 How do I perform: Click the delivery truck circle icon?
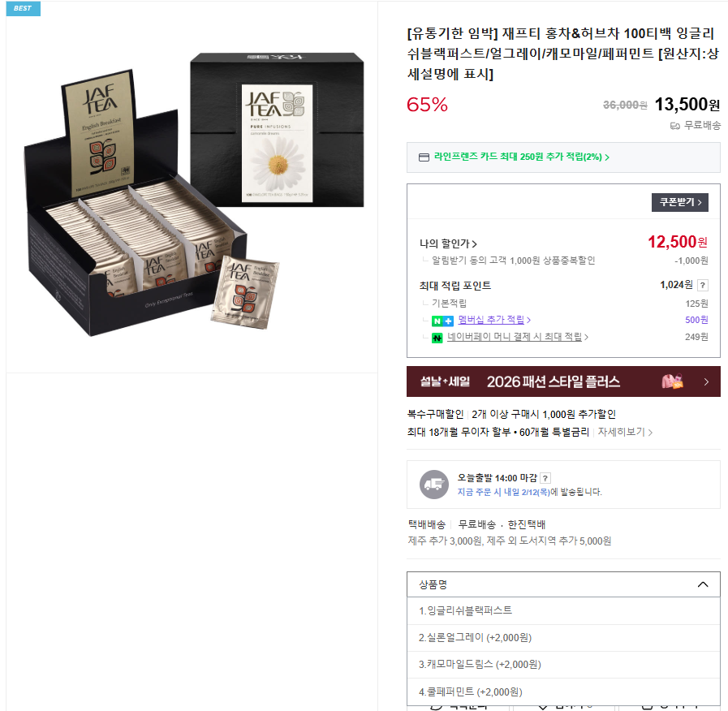(434, 485)
